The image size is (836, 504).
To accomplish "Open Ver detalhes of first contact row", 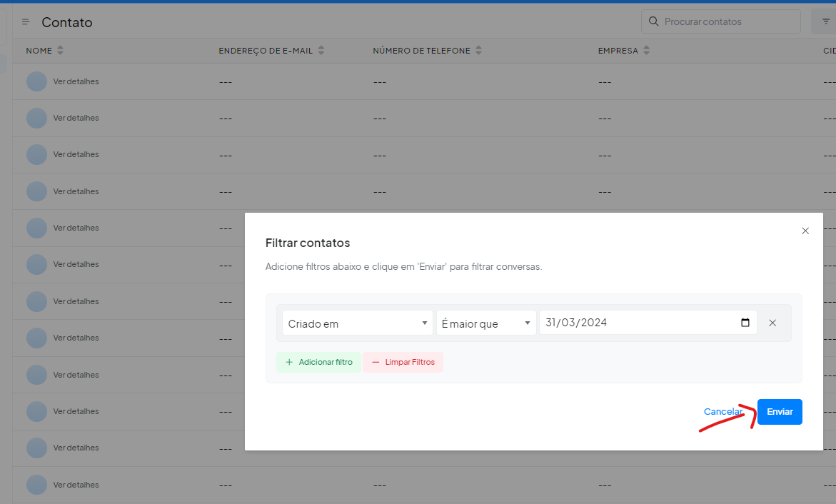I will (76, 81).
